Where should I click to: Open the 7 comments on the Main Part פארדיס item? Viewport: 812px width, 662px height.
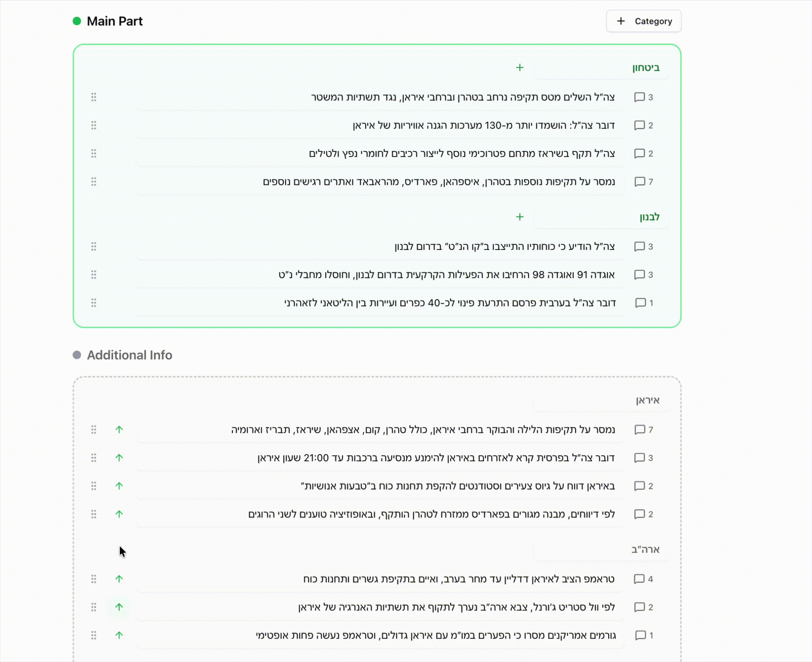click(644, 182)
